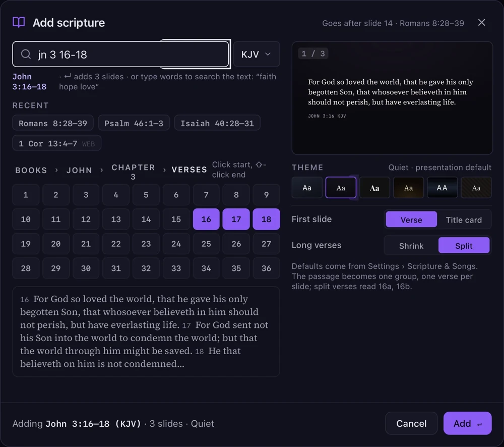
Task: Choose the selected second Aa theme swatch
Action: (341, 188)
